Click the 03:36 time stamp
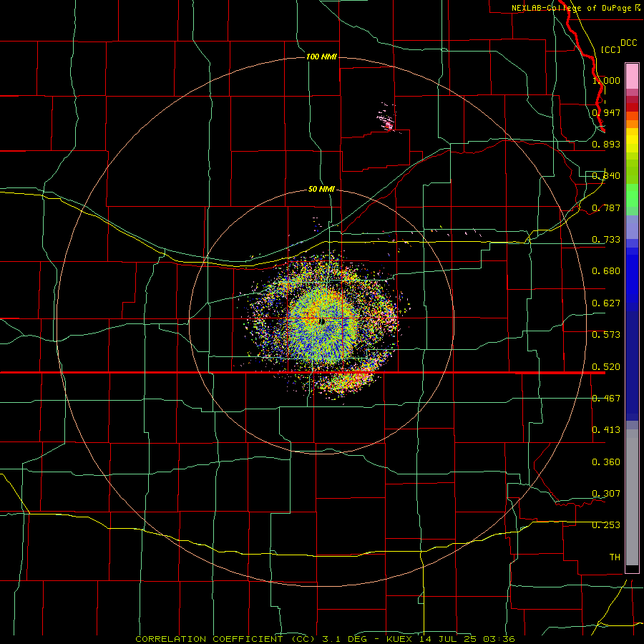 pyautogui.click(x=499, y=639)
